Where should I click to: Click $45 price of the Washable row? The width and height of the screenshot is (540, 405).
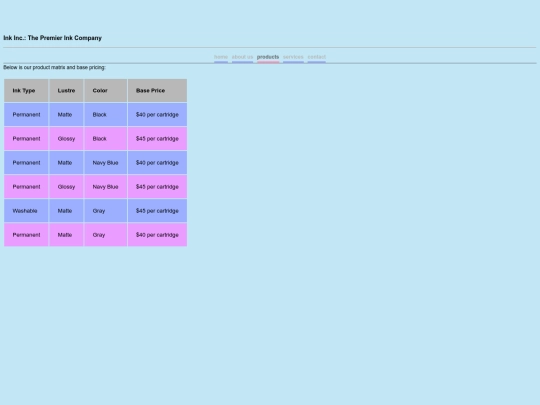click(157, 211)
